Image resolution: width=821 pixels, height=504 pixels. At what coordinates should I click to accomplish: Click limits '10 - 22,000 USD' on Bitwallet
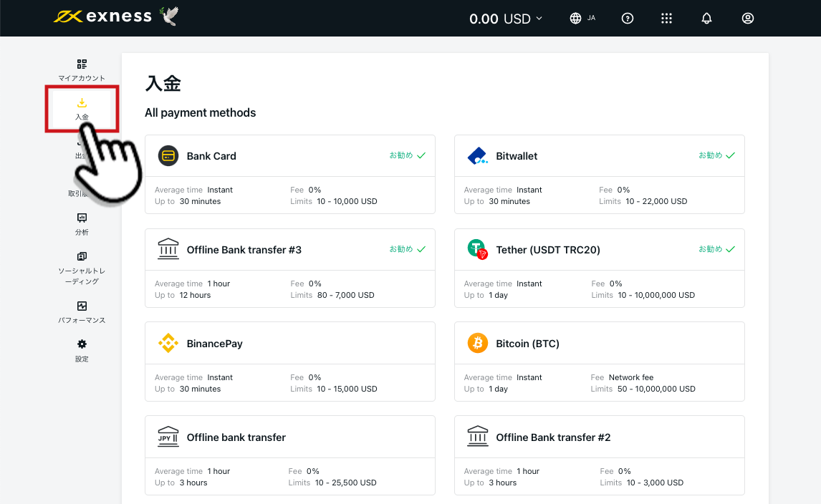(x=656, y=201)
